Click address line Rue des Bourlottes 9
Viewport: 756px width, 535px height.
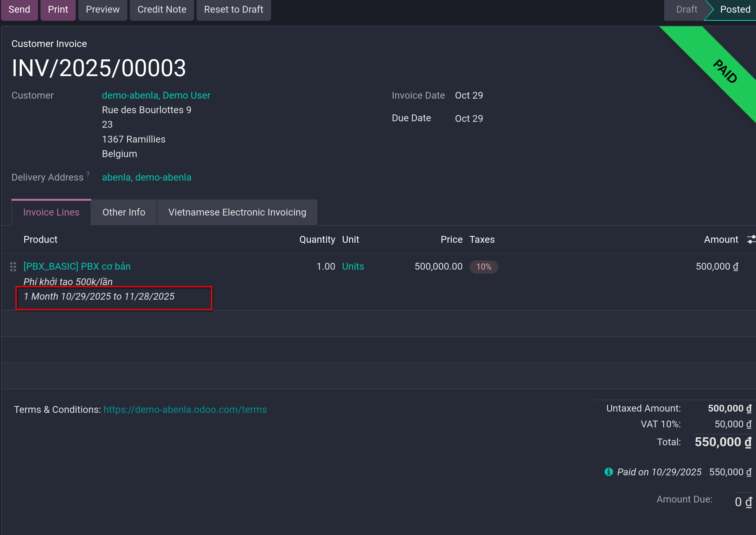click(147, 110)
